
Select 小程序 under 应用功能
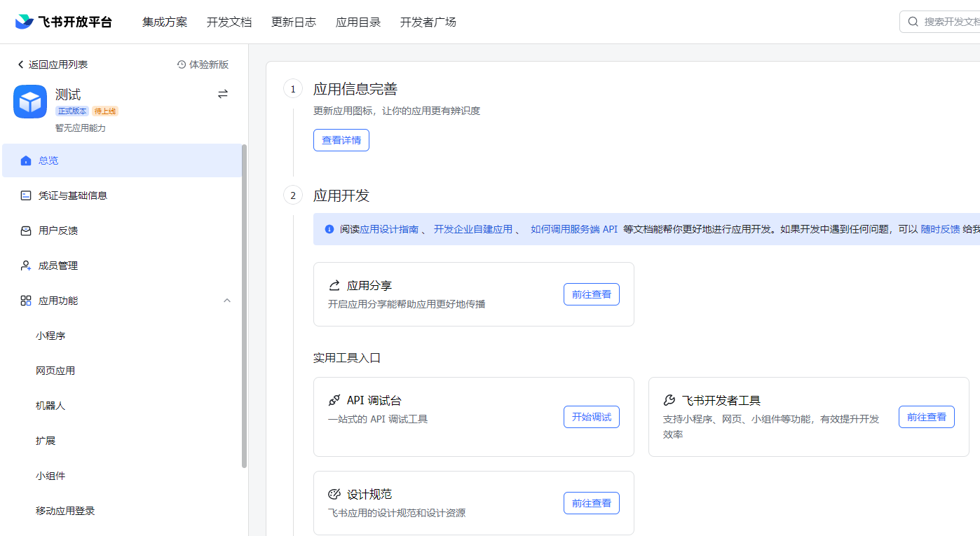50,336
